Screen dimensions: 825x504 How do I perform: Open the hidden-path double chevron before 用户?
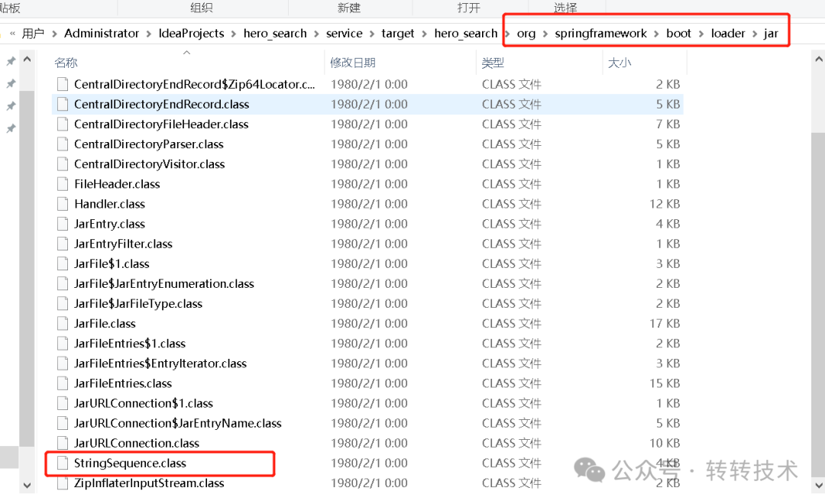click(13, 34)
